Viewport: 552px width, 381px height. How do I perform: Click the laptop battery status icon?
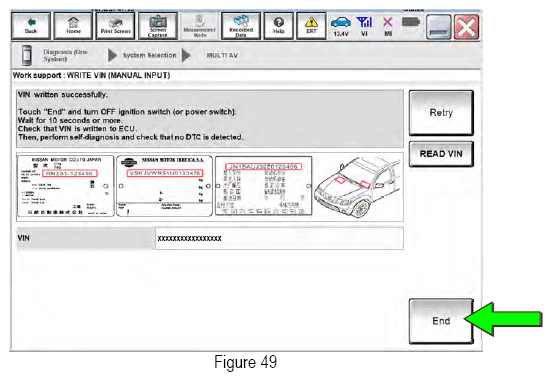pyautogui.click(x=411, y=22)
